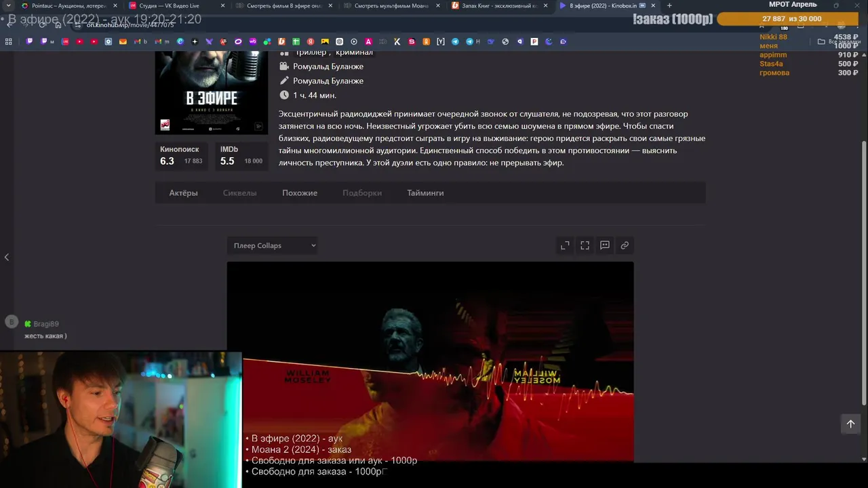Image resolution: width=868 pixels, height=488 pixels.
Task: Select the Bragi89 chat username
Action: click(x=46, y=324)
